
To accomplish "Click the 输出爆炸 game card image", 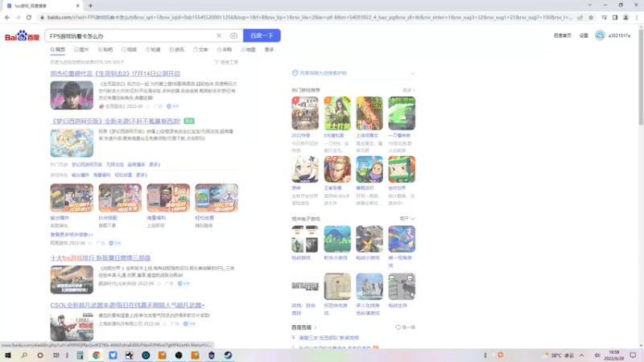I will point(72,198).
